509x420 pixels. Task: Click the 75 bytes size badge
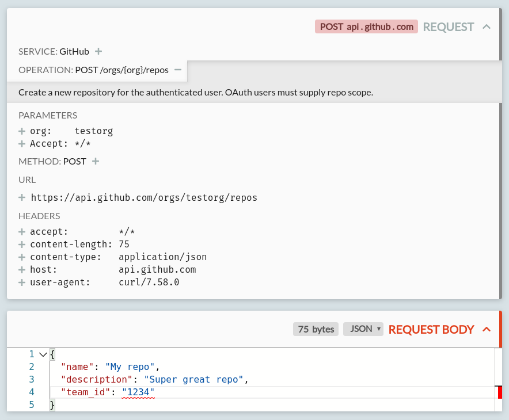click(x=316, y=329)
